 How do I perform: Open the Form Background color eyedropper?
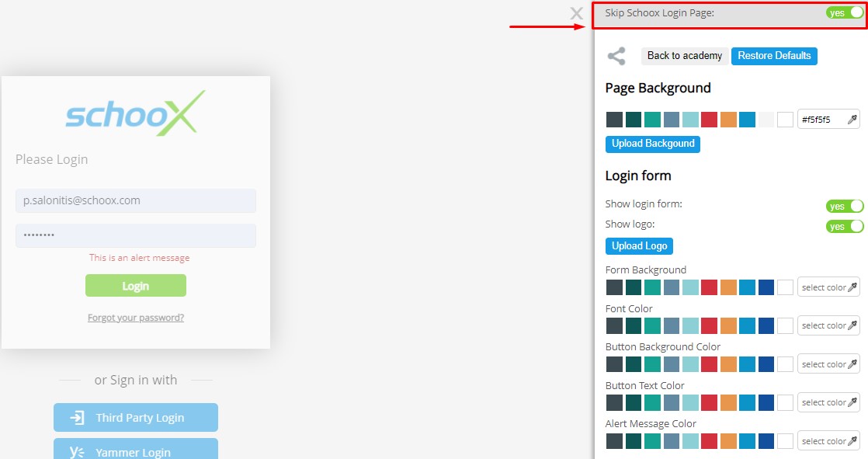[849, 287]
